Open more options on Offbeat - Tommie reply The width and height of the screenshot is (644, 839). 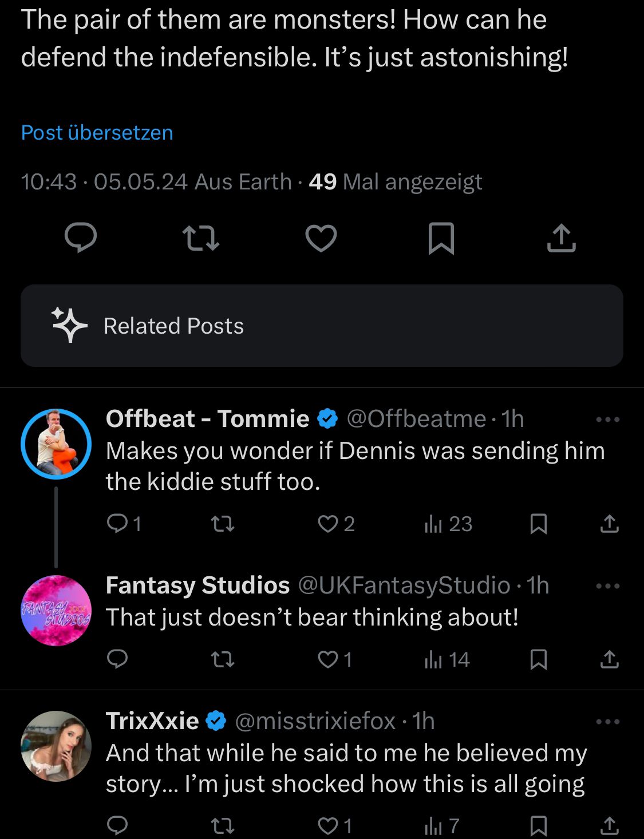pyautogui.click(x=607, y=420)
